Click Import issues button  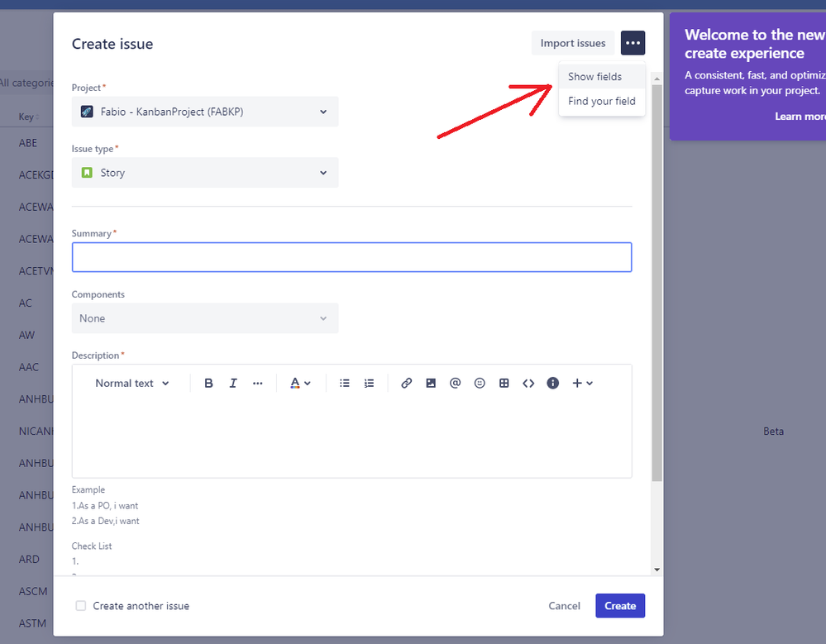click(573, 43)
